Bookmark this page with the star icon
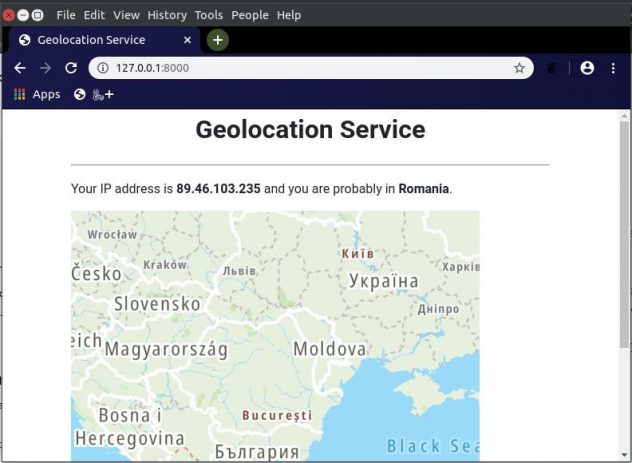This screenshot has height=463, width=632. click(x=519, y=68)
